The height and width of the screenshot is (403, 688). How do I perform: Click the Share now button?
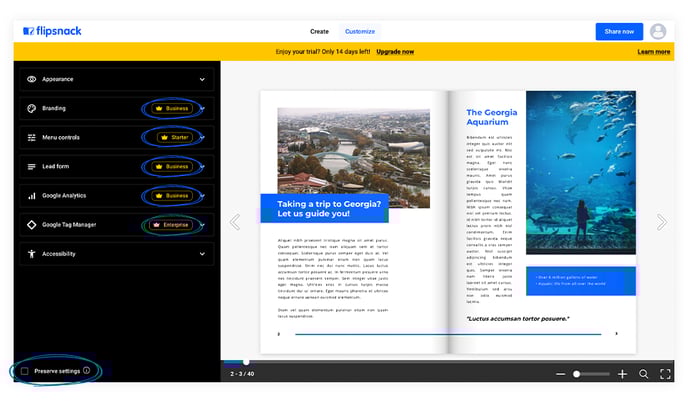click(619, 32)
